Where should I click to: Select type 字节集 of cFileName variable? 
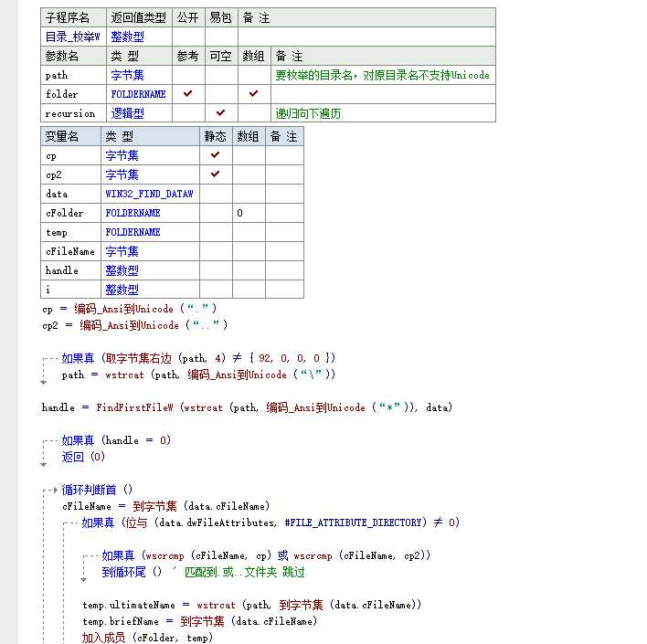coord(122,251)
